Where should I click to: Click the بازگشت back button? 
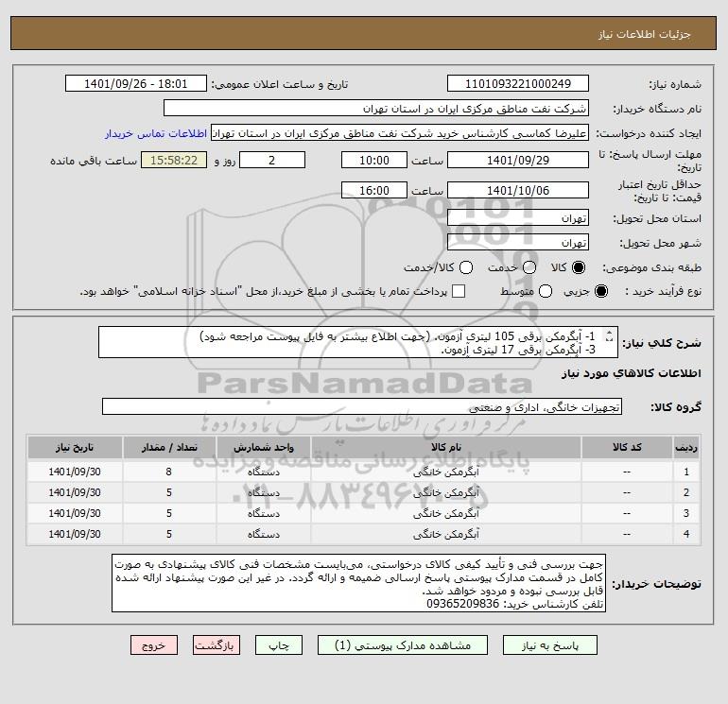tap(217, 645)
